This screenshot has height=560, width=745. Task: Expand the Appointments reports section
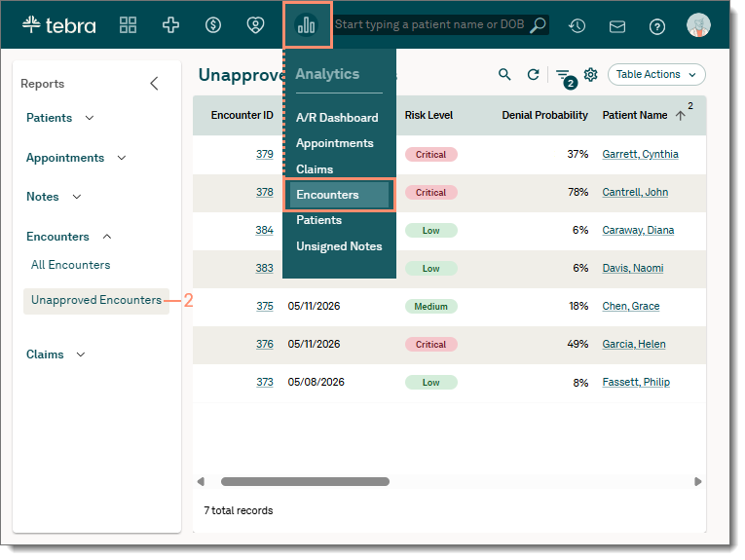(76, 158)
